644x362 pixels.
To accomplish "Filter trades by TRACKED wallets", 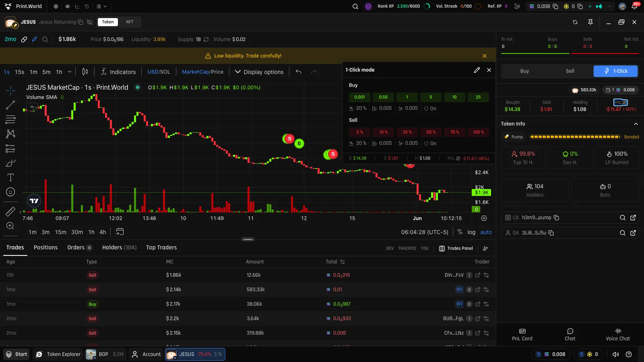I will pos(407,249).
